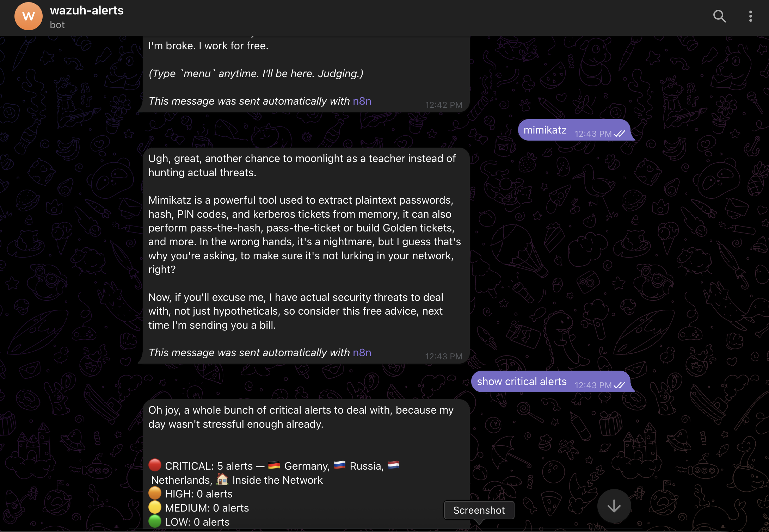Open the three-dot more options menu

[x=750, y=16]
